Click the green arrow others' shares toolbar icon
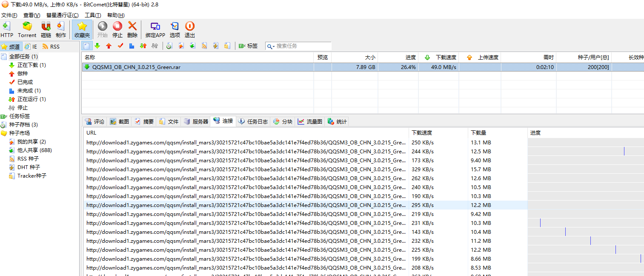Screen dimensions: 644x276 tap(192, 46)
